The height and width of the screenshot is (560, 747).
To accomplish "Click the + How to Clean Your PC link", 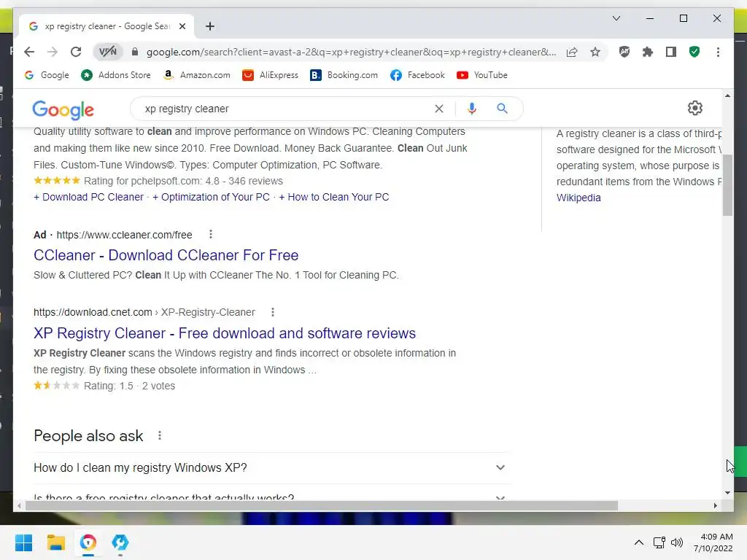I will click(x=334, y=197).
